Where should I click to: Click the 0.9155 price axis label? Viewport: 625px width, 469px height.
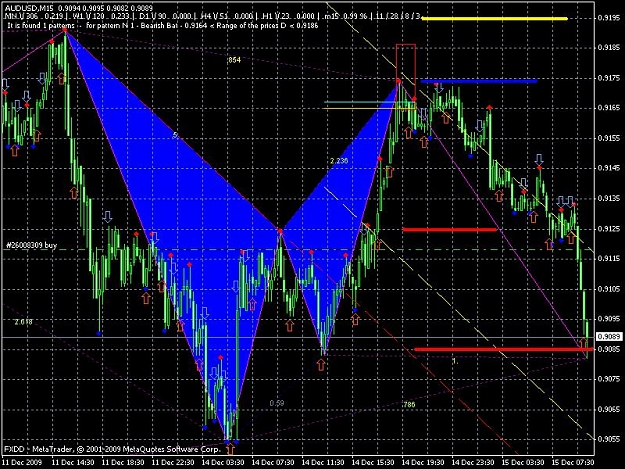pos(609,138)
